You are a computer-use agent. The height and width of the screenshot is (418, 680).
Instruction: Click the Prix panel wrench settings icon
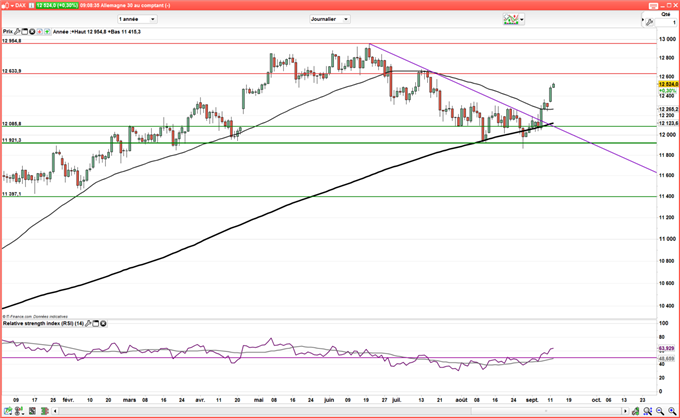pos(17,32)
